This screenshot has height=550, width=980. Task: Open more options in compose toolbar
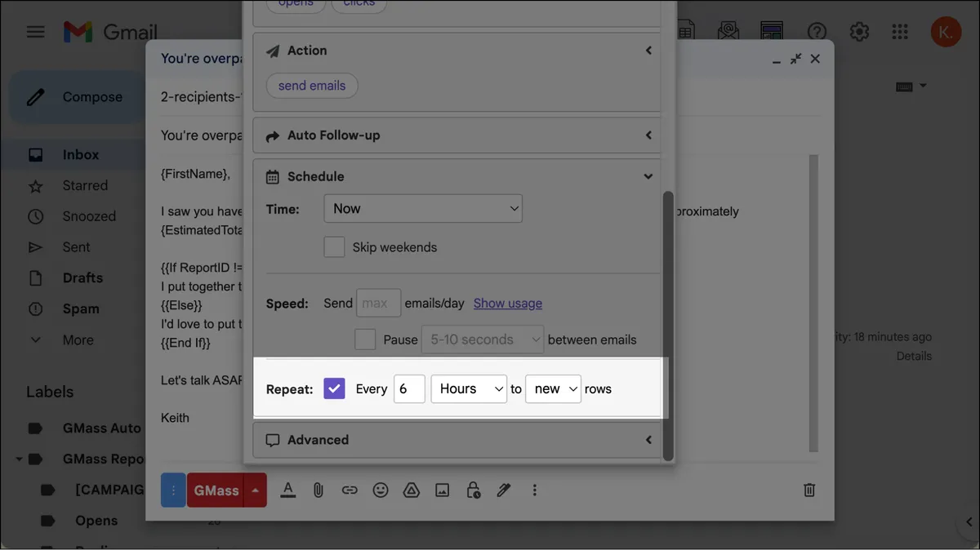535,490
